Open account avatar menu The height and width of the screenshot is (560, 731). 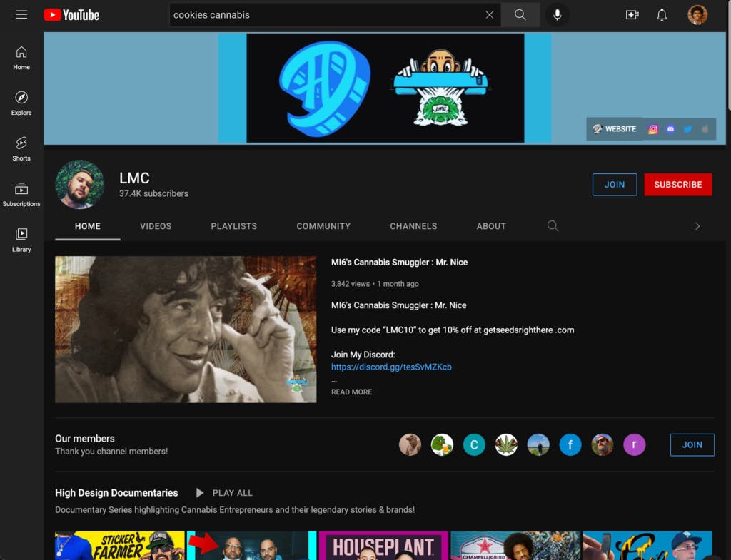[697, 15]
